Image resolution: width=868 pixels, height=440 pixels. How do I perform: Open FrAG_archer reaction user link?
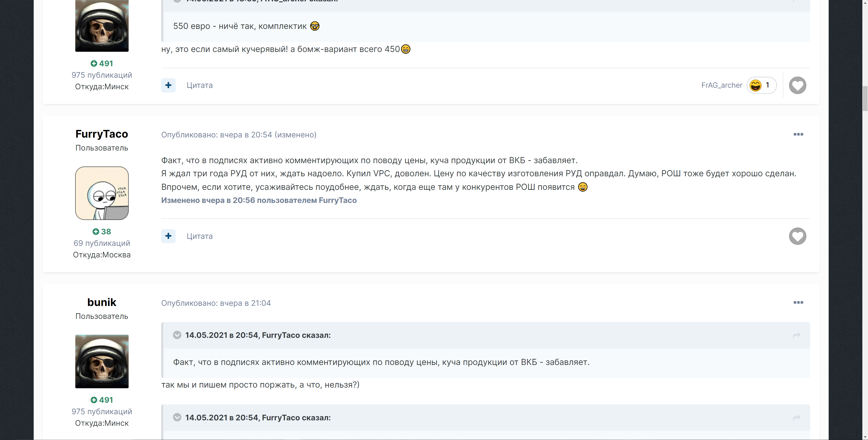coord(722,85)
